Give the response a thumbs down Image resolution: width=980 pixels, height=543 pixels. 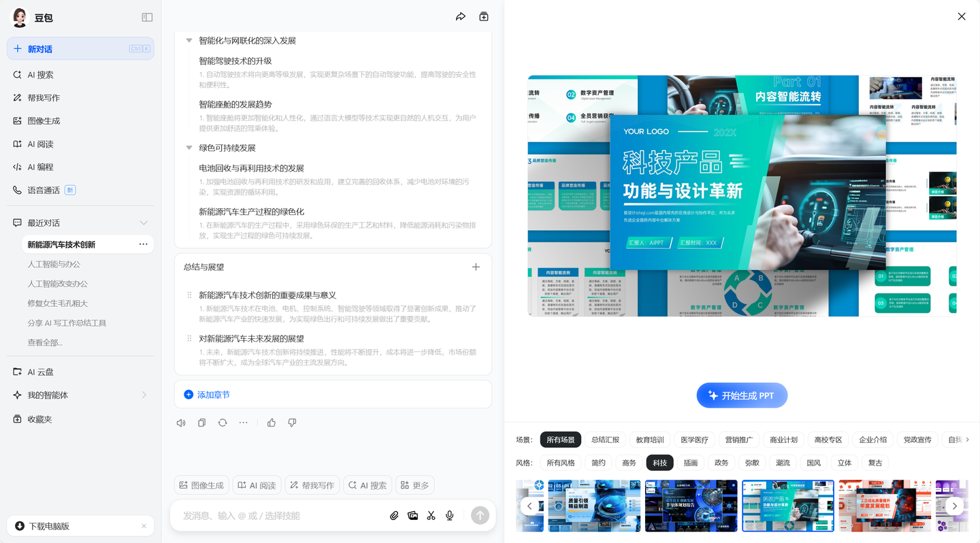[x=292, y=422]
